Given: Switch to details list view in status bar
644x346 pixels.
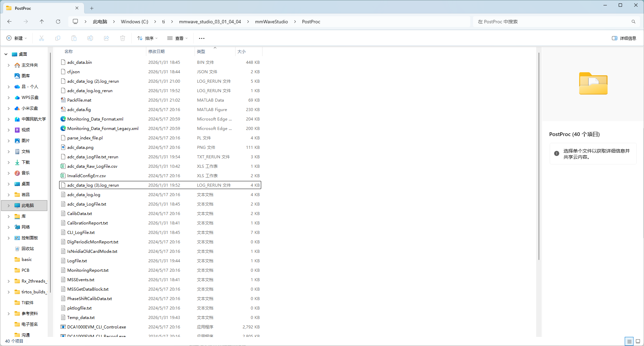Looking at the screenshot, I should (629, 341).
